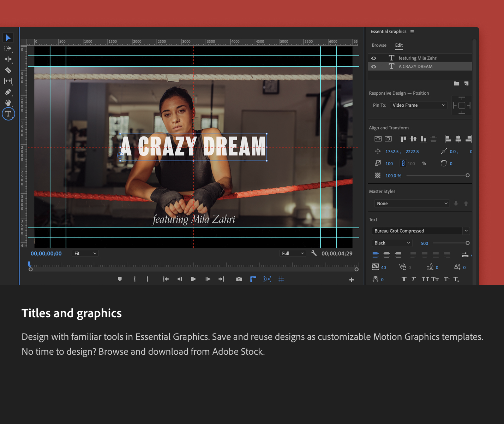Open the Pin To dropdown
This screenshot has height=424, width=504.
click(419, 105)
